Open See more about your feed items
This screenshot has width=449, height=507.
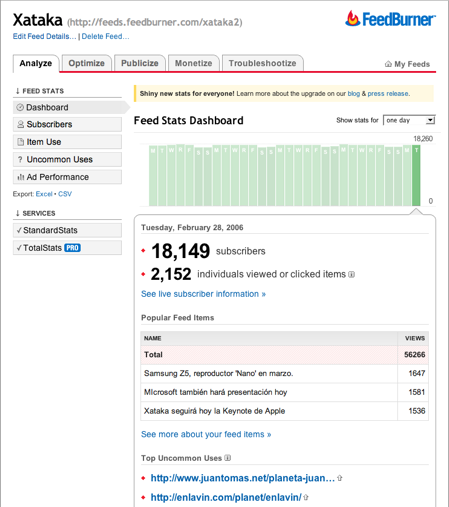(206, 434)
